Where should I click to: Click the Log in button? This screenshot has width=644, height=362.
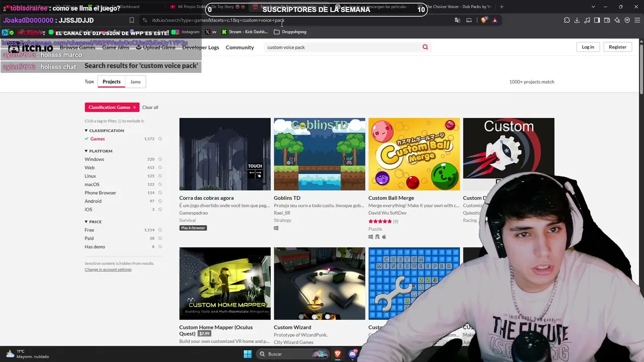pyautogui.click(x=588, y=47)
